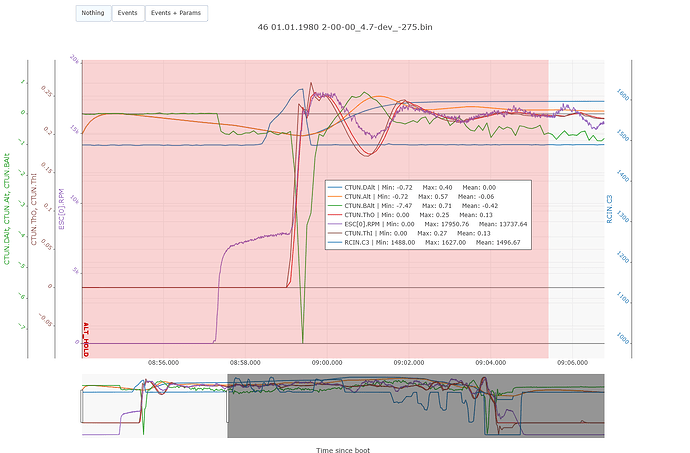Click the 09:00.000 time tick label
The image size is (690, 453).
[327, 363]
